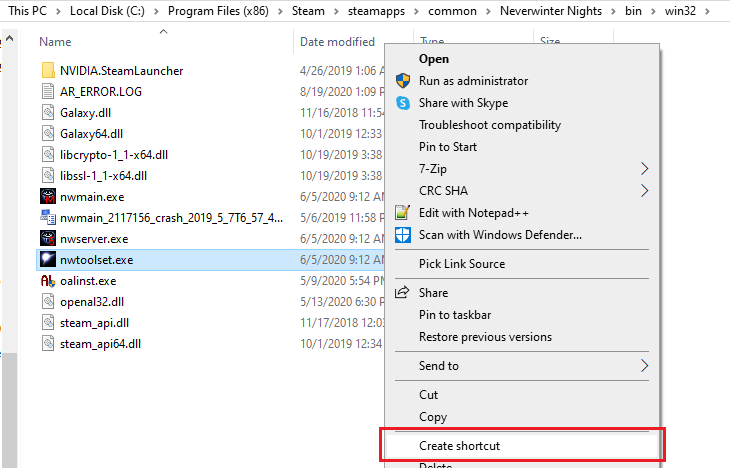Click the NVIDIA.SteamLauncher folder icon
730x468 pixels.
(48, 70)
